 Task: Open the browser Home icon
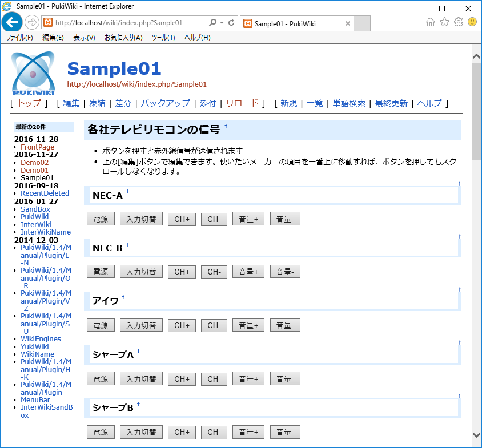(x=431, y=22)
